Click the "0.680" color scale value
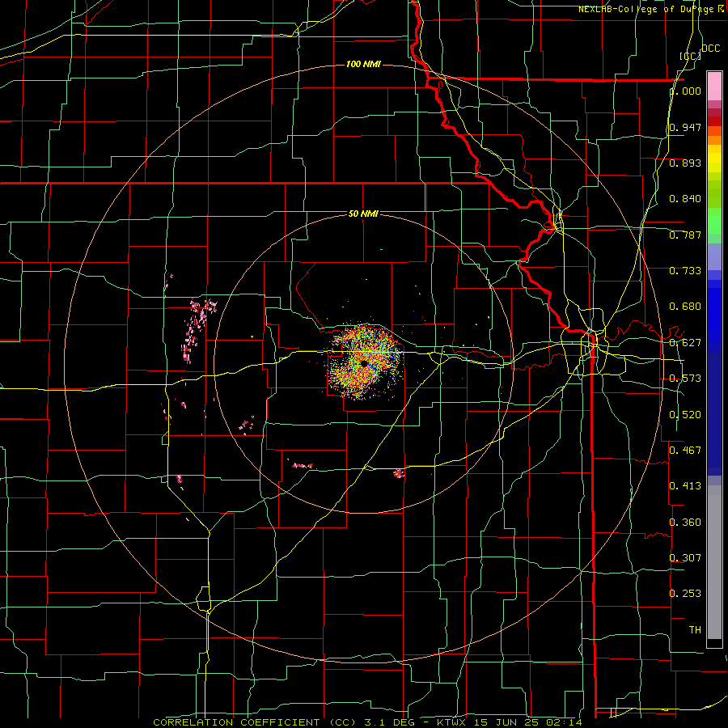The width and height of the screenshot is (728, 728). [x=685, y=307]
